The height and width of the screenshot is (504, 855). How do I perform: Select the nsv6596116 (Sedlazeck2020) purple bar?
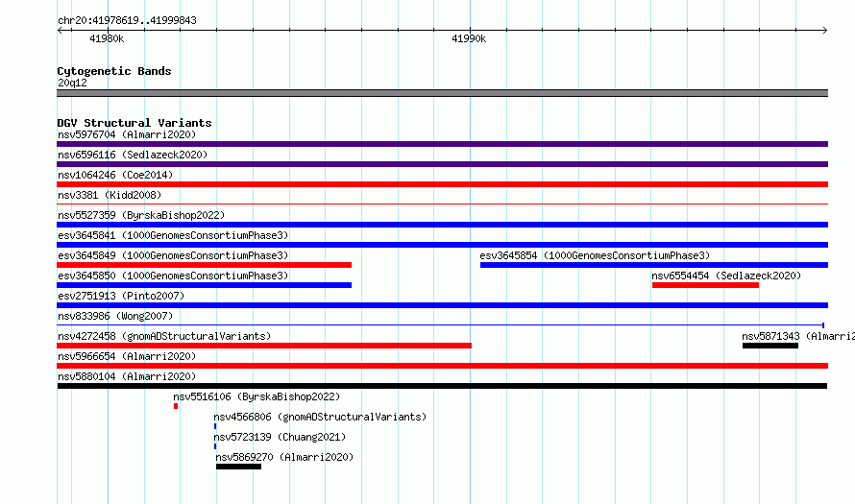(442, 164)
